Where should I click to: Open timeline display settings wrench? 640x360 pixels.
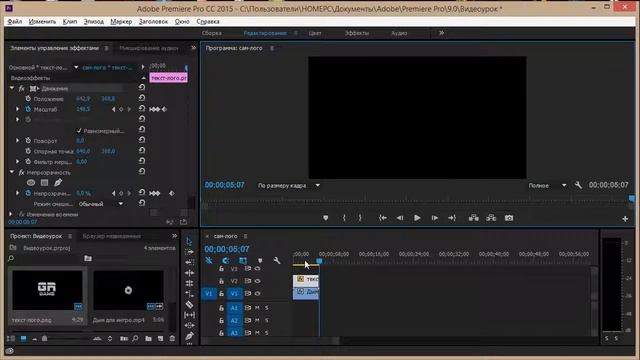tap(277, 260)
